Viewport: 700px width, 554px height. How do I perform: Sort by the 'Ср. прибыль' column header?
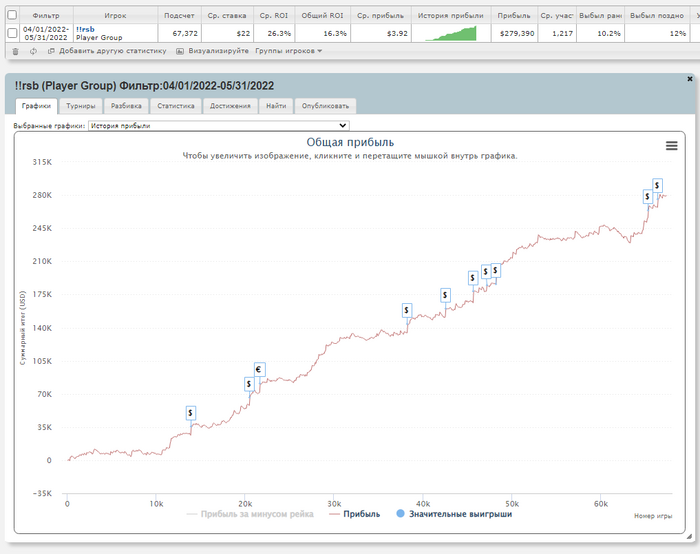pyautogui.click(x=380, y=16)
